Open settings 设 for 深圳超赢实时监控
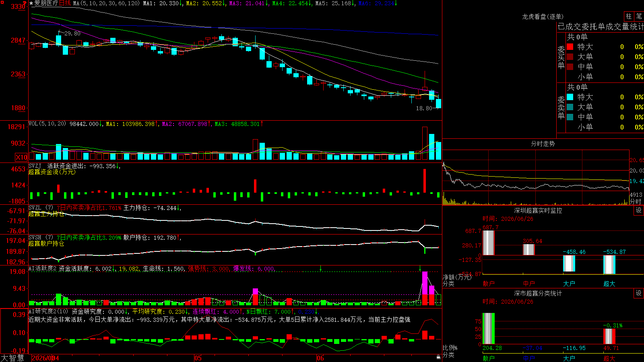 click(x=639, y=210)
